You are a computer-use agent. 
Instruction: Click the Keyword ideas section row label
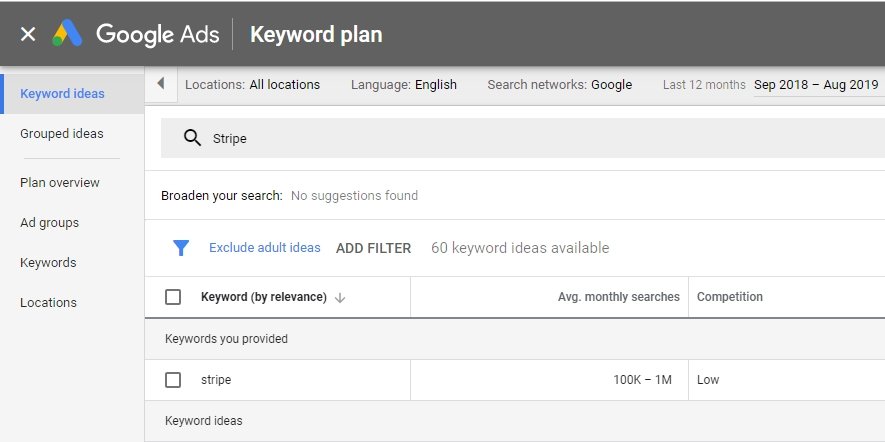click(204, 421)
